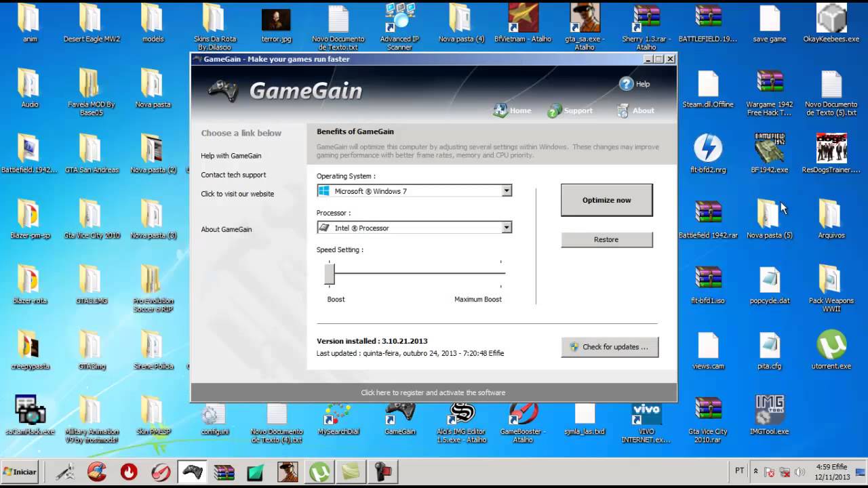Image resolution: width=868 pixels, height=488 pixels.
Task: Select saGameHack.exe desktop icon
Action: click(30, 415)
